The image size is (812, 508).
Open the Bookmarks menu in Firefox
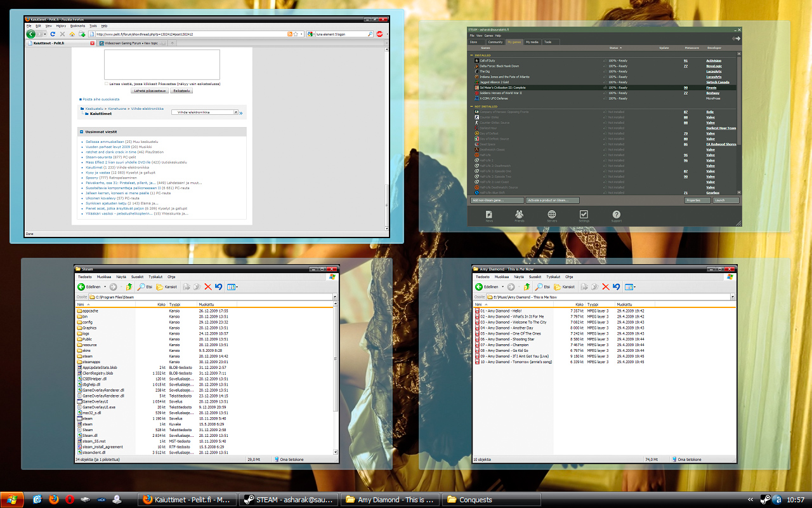(x=77, y=26)
